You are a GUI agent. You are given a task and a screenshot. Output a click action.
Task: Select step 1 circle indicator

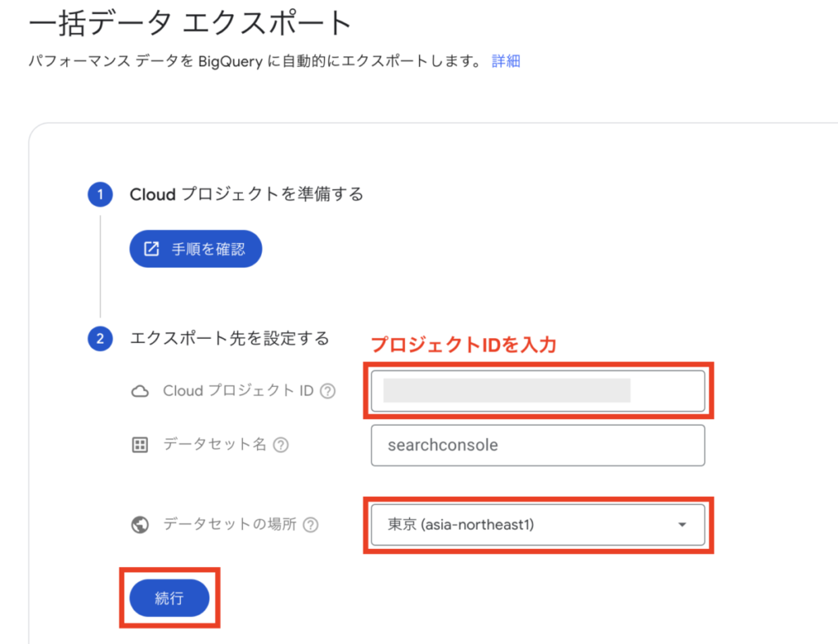100,195
